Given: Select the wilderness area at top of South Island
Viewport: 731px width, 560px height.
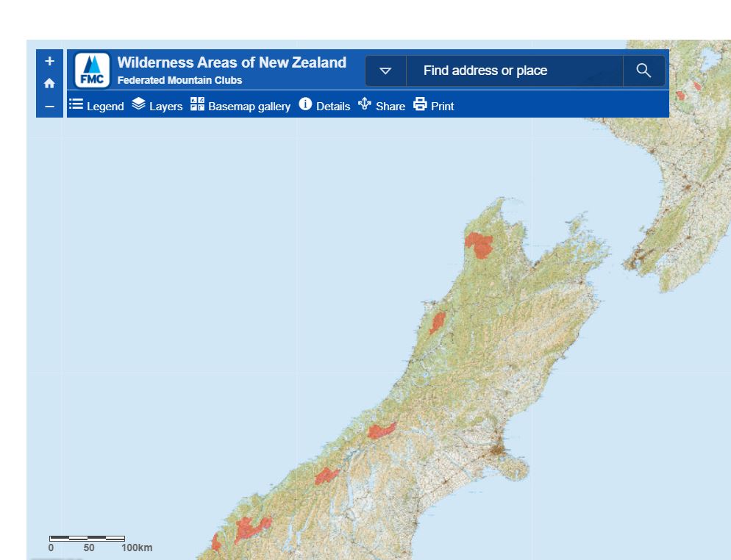Looking at the screenshot, I should click(479, 245).
